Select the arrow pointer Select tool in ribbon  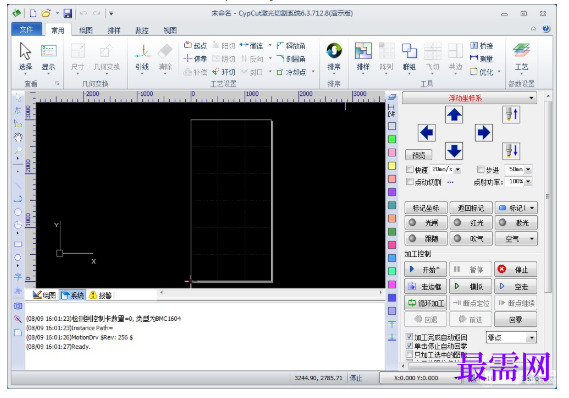click(x=25, y=57)
